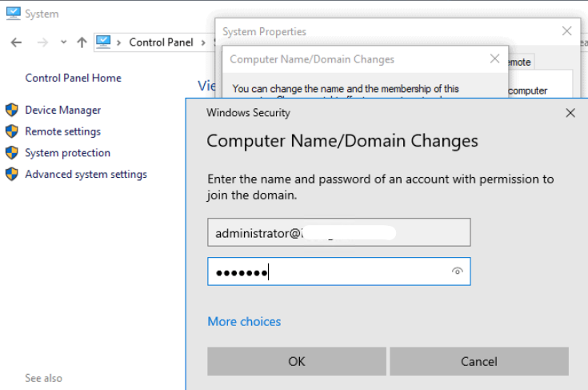The width and height of the screenshot is (588, 390).
Task: Reveal password with the eye icon
Action: point(457,271)
